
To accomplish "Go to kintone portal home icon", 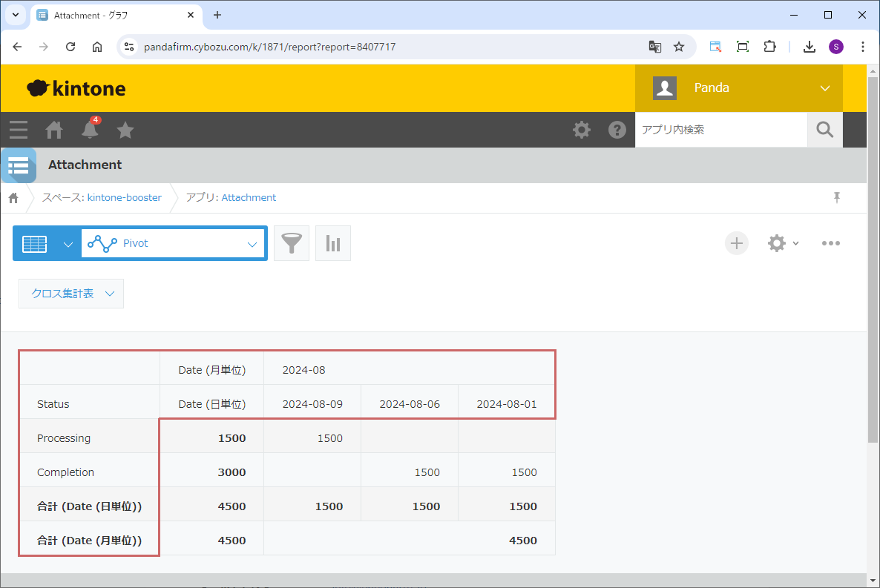I will point(54,130).
